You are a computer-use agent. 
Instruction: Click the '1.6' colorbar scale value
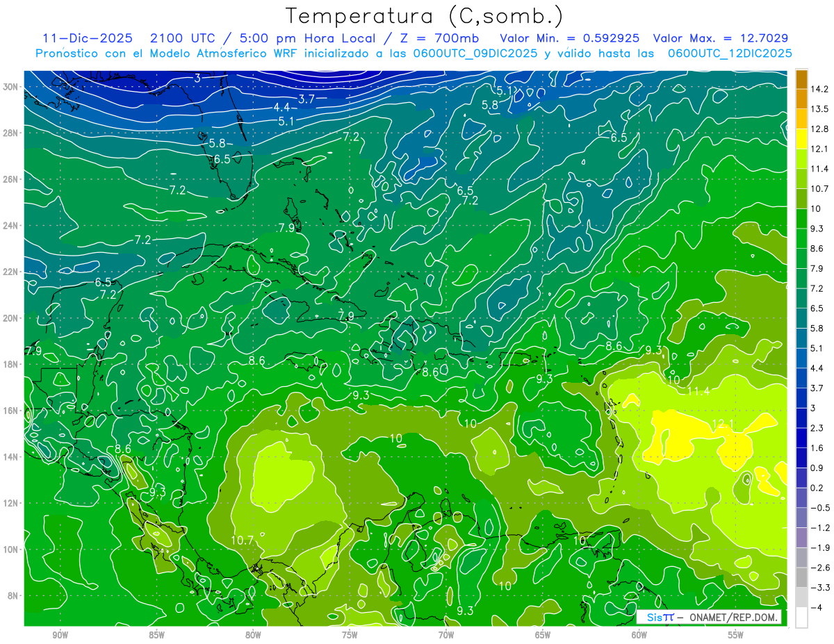tap(818, 448)
